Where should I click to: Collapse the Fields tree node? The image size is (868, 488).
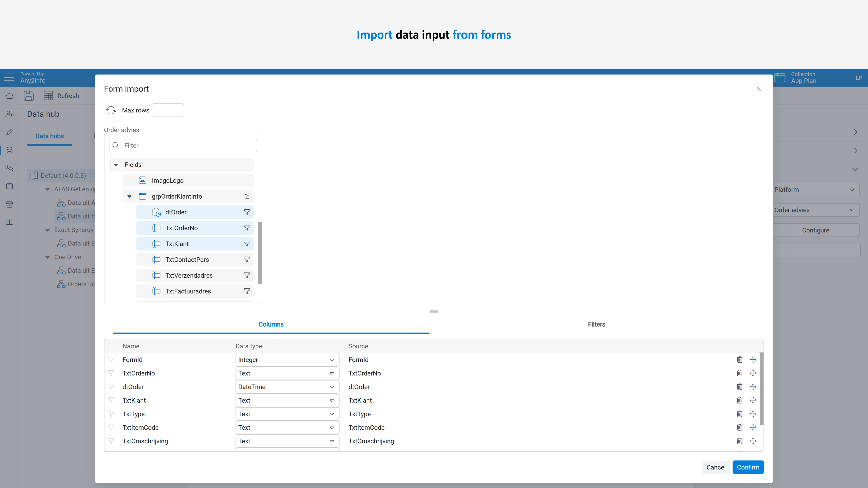point(116,165)
